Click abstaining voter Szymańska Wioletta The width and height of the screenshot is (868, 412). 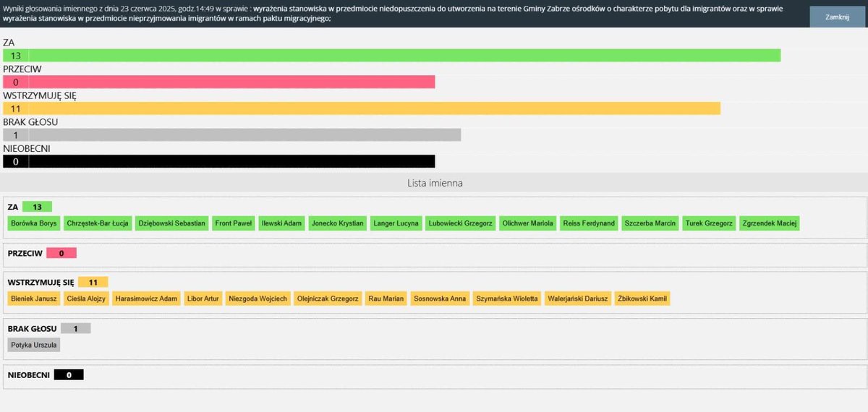(x=507, y=299)
